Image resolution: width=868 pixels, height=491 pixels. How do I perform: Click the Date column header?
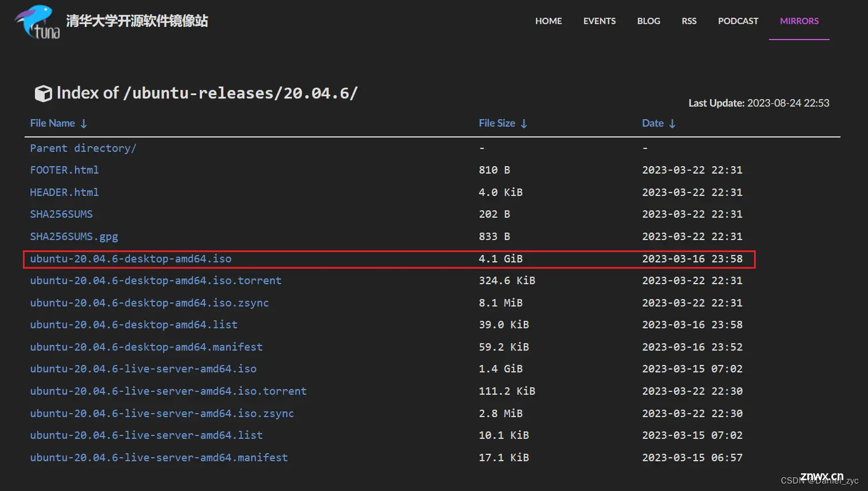point(653,123)
